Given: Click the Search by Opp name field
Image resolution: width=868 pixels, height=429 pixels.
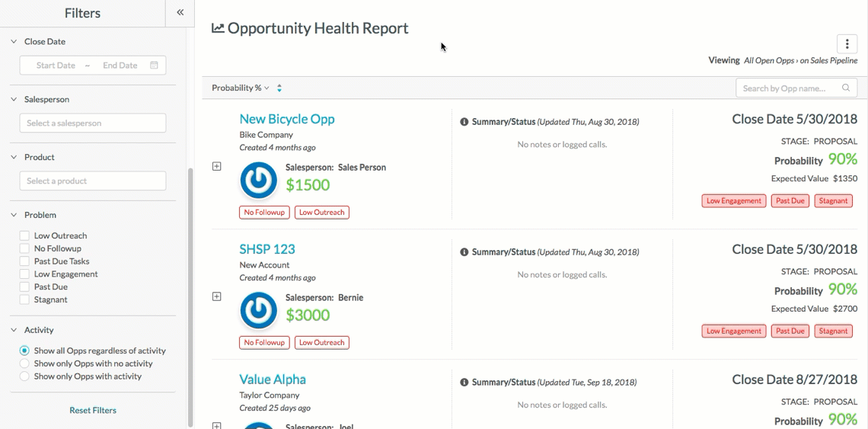Looking at the screenshot, I should coord(796,88).
